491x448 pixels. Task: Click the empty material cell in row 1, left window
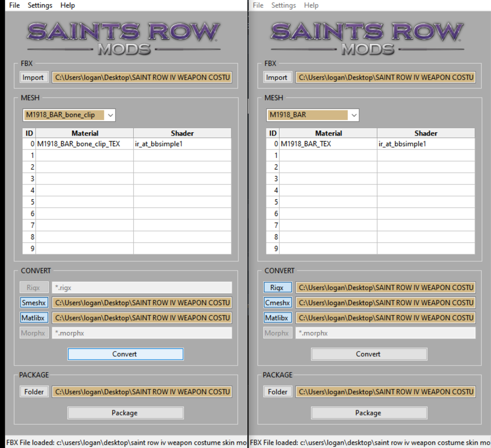click(84, 156)
